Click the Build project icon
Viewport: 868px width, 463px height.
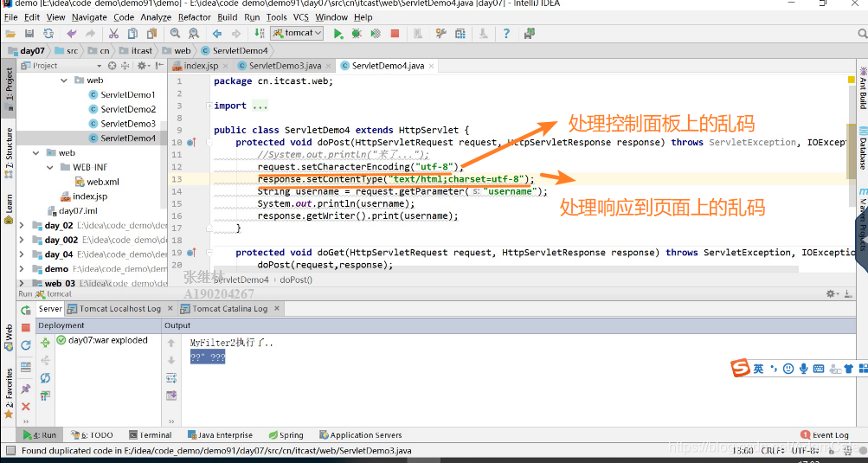259,34
